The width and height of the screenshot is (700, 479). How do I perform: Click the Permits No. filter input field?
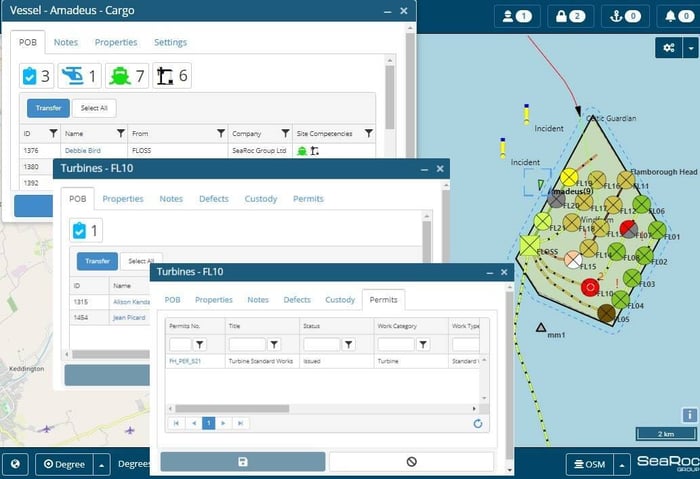click(180, 344)
